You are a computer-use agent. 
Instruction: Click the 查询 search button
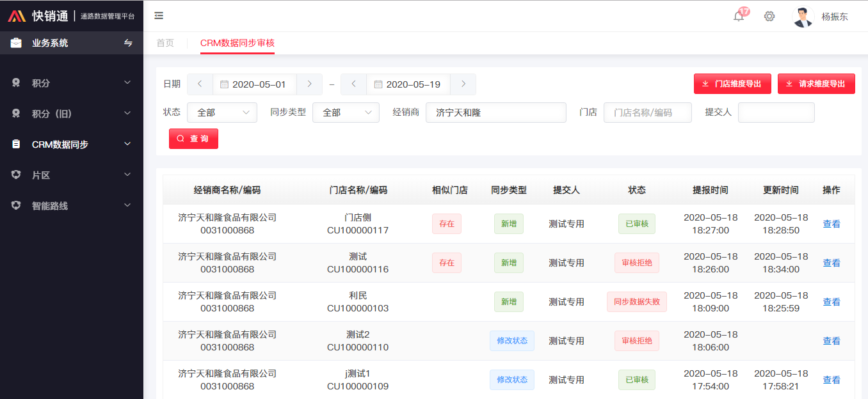193,139
